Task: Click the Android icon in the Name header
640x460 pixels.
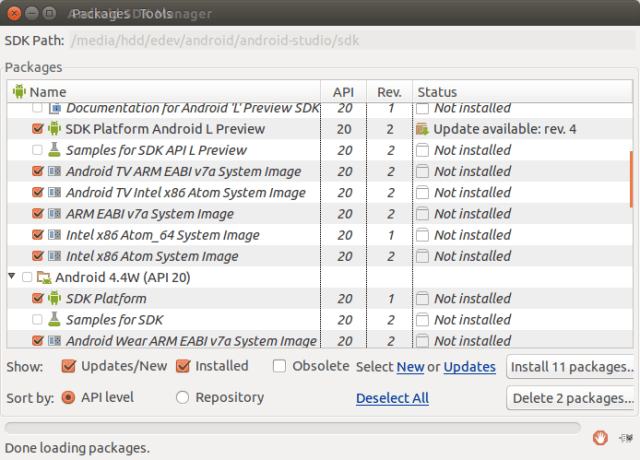Action: tap(19, 91)
